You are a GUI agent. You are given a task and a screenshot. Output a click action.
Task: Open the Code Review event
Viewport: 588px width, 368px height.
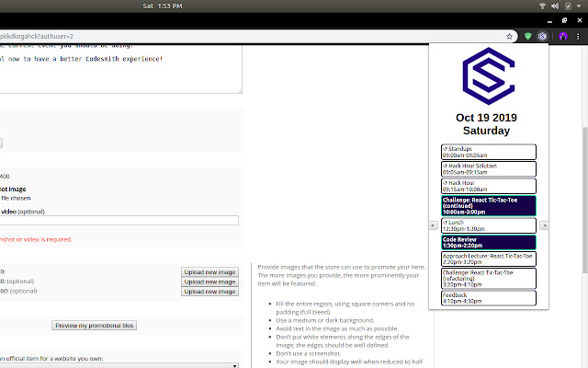coord(489,242)
